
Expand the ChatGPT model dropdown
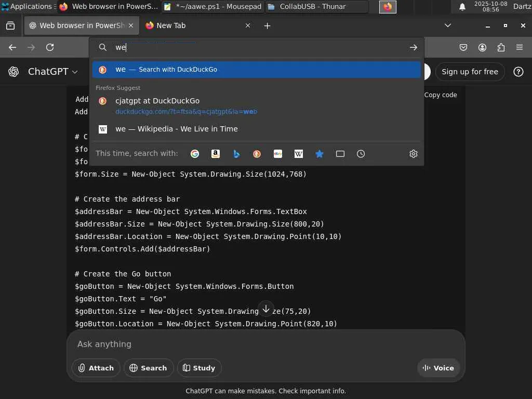53,72
